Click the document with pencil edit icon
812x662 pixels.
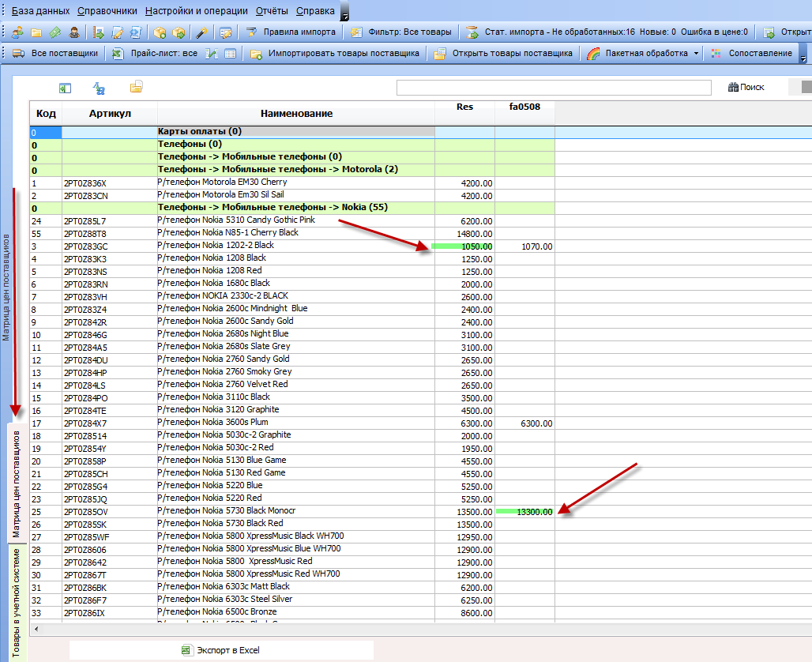point(118,32)
